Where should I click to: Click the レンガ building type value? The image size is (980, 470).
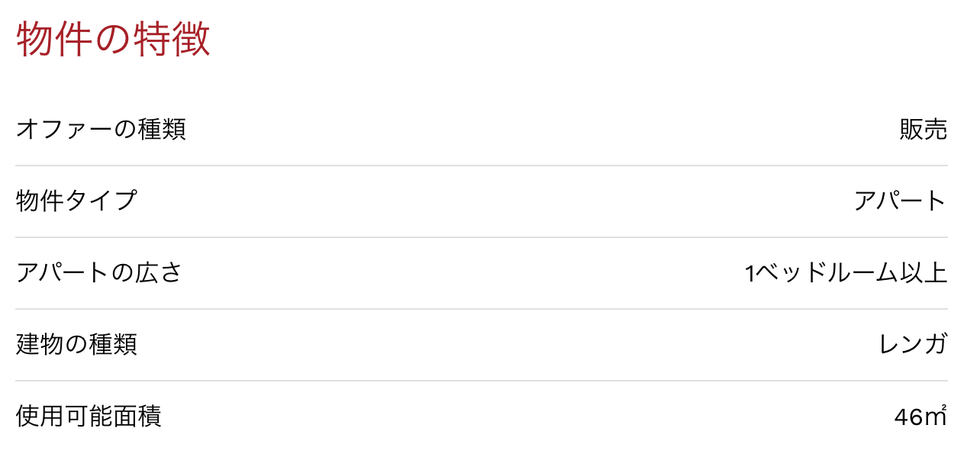point(914,345)
